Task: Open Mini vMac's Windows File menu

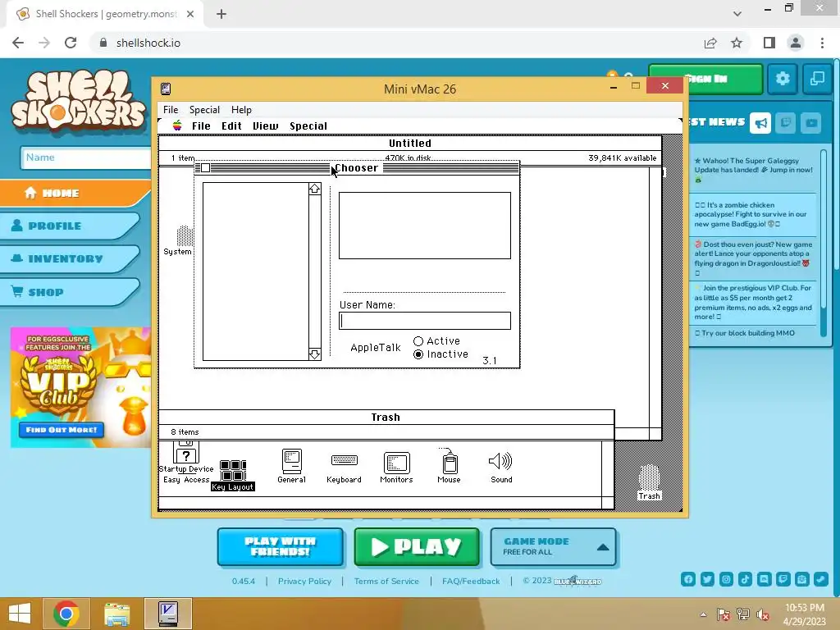Action: (171, 109)
